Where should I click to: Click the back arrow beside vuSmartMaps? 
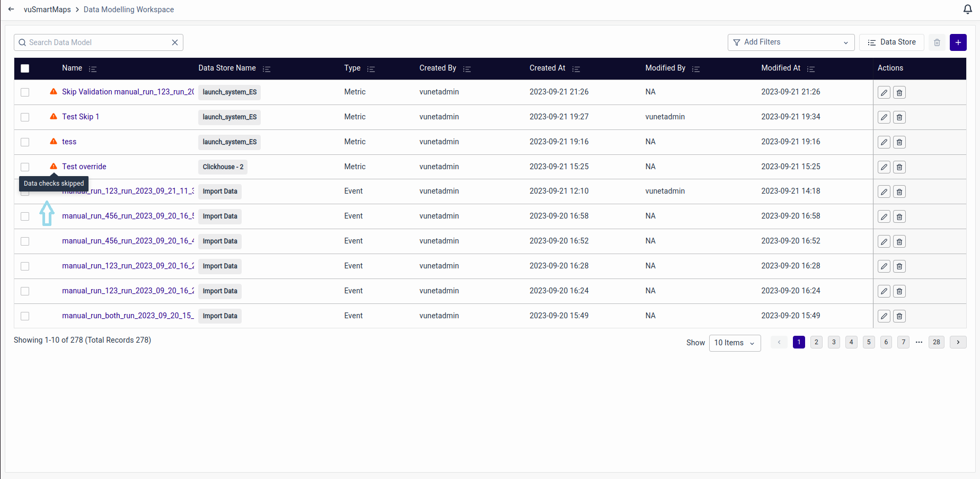[11, 10]
